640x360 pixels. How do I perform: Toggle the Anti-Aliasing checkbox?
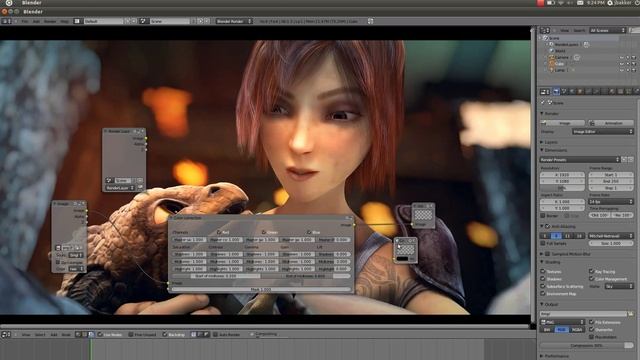click(548, 227)
